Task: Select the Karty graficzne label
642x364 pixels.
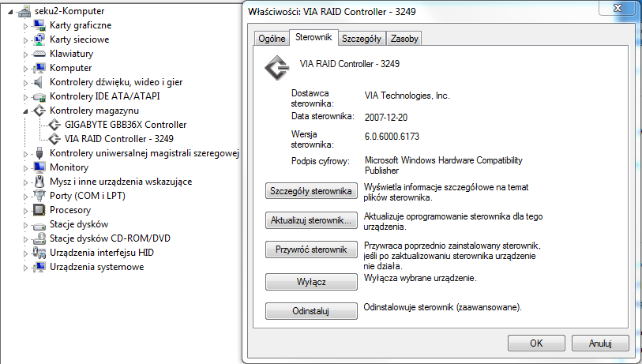Action: pos(81,25)
